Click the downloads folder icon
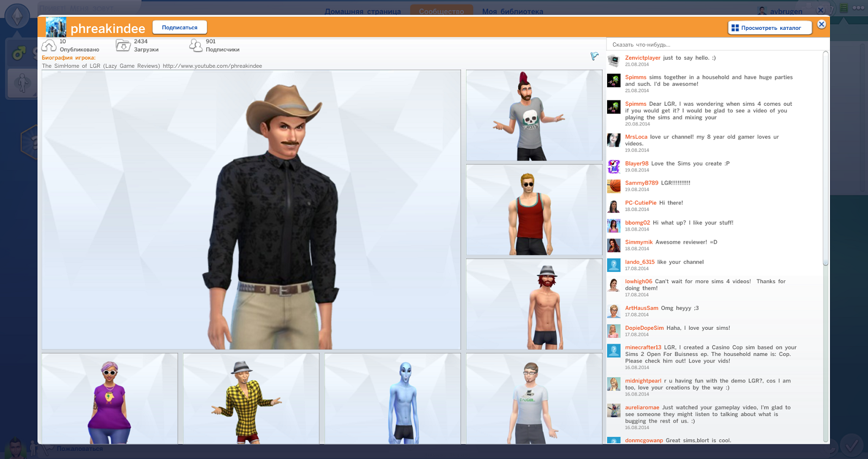 [123, 46]
